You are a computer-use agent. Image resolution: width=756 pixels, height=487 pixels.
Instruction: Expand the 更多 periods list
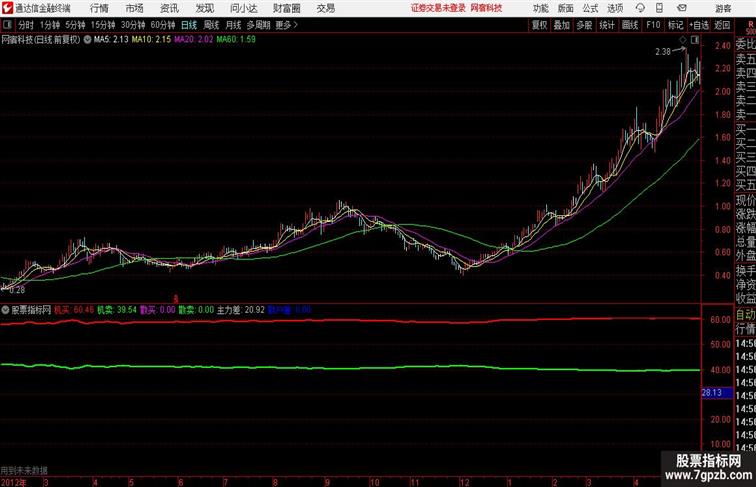[286, 25]
